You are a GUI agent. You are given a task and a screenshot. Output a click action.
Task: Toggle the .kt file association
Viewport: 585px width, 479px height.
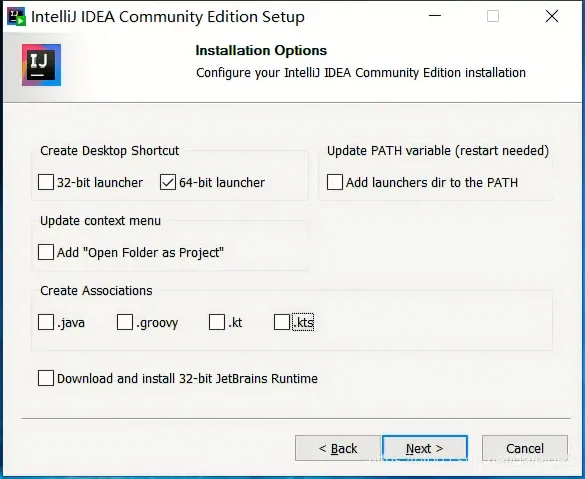pos(217,322)
